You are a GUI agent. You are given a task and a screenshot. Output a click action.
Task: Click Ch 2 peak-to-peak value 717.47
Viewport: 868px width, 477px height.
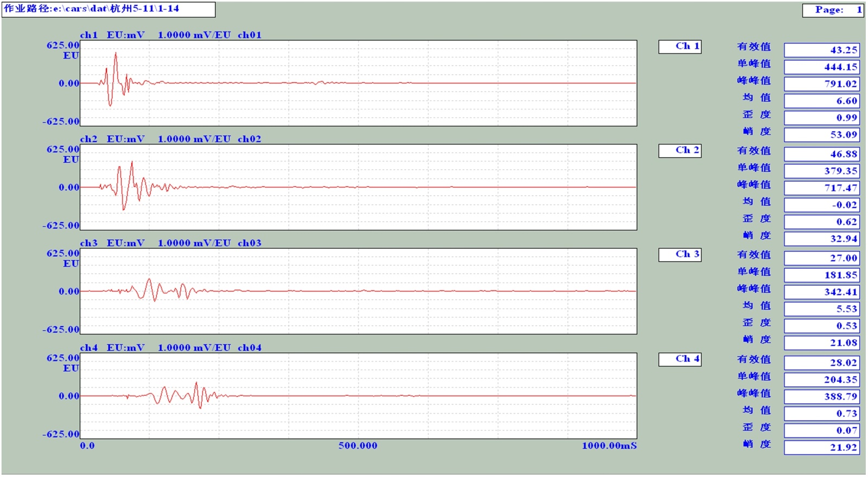pyautogui.click(x=821, y=188)
